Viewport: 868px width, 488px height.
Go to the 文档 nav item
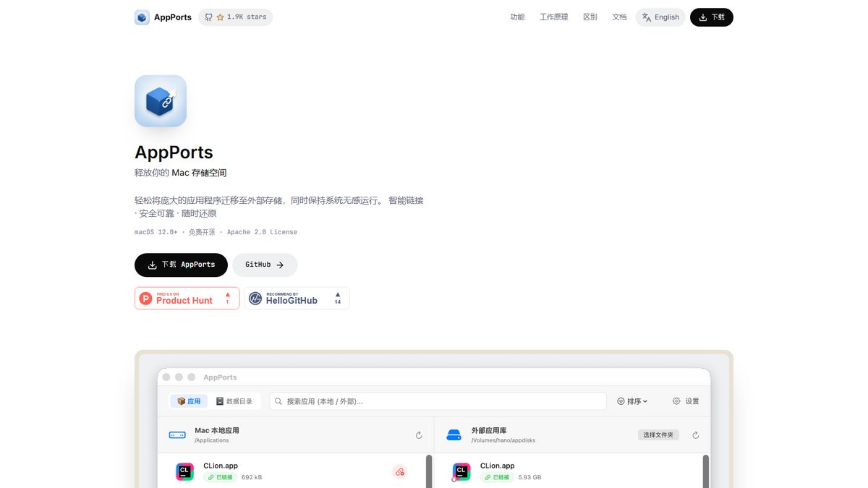(x=619, y=17)
